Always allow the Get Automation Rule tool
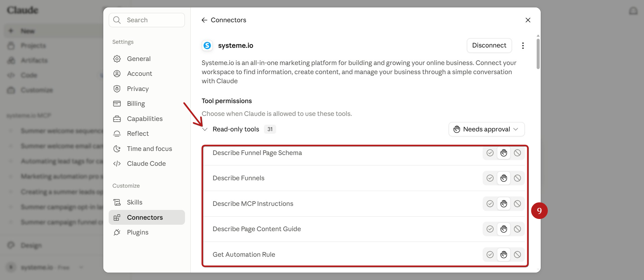This screenshot has width=644, height=280. tap(490, 255)
